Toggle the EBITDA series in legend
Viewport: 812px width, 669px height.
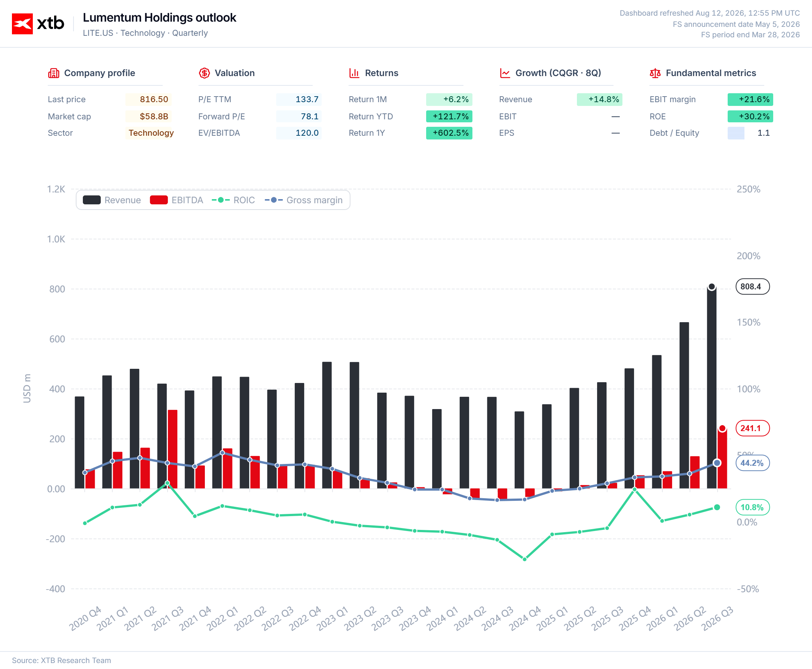tap(177, 200)
